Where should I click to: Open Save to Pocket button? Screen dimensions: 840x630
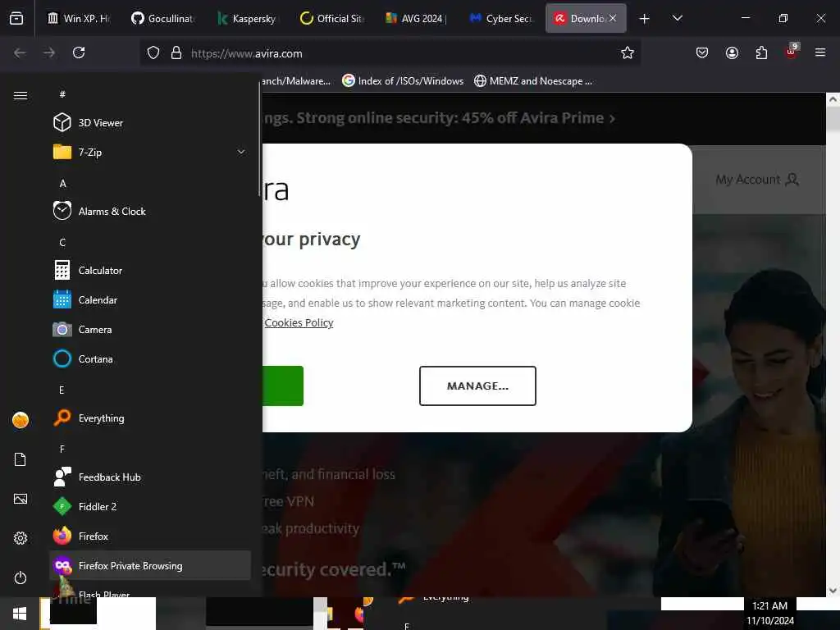click(702, 52)
